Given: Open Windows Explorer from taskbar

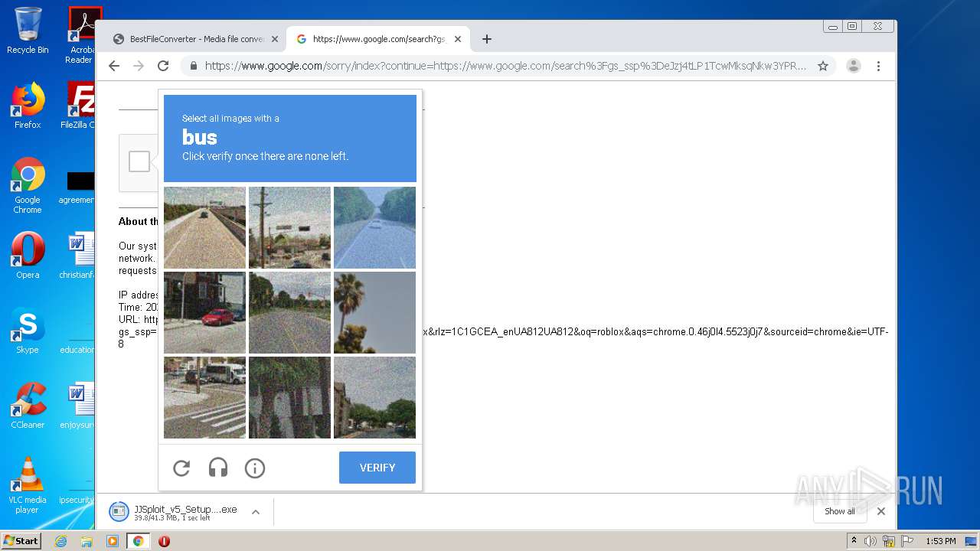Looking at the screenshot, I should click(x=87, y=541).
